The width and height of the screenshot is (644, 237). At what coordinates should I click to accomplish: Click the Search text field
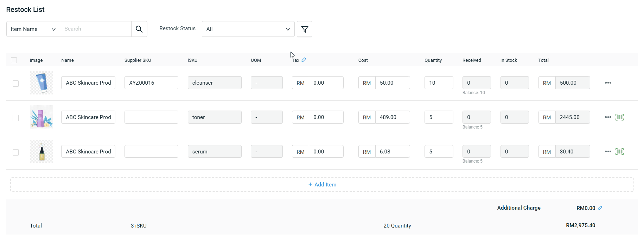coord(96,29)
